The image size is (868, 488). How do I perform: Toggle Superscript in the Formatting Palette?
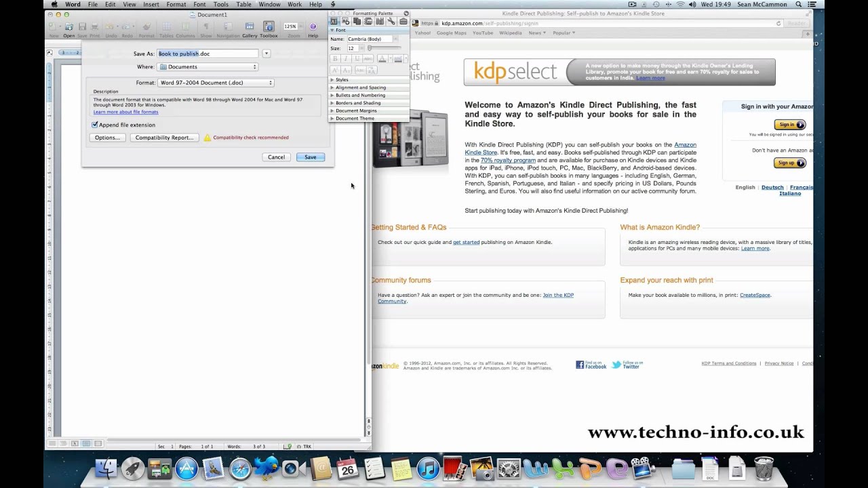pos(335,70)
